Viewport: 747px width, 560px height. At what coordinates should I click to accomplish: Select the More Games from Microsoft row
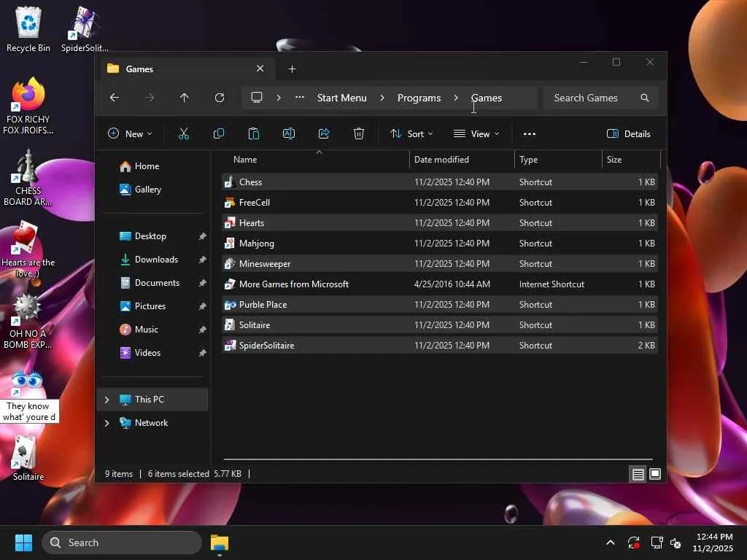coord(440,284)
